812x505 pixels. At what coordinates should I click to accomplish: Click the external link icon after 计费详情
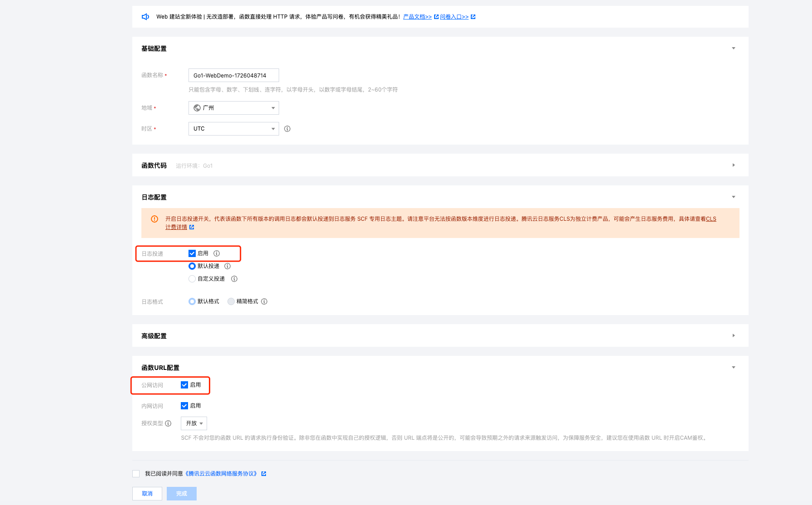pos(192,227)
